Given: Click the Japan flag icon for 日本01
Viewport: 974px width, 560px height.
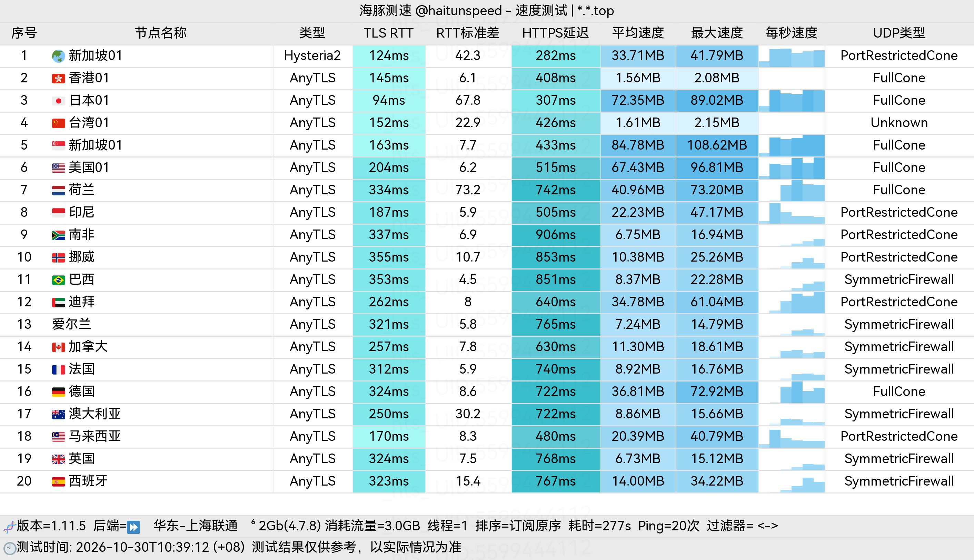Looking at the screenshot, I should [58, 101].
